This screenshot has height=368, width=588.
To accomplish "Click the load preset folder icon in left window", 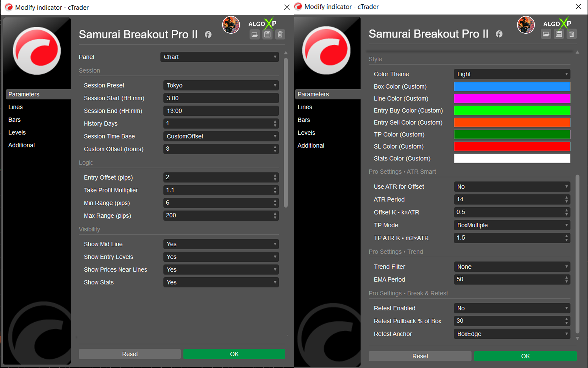I will [x=254, y=35].
